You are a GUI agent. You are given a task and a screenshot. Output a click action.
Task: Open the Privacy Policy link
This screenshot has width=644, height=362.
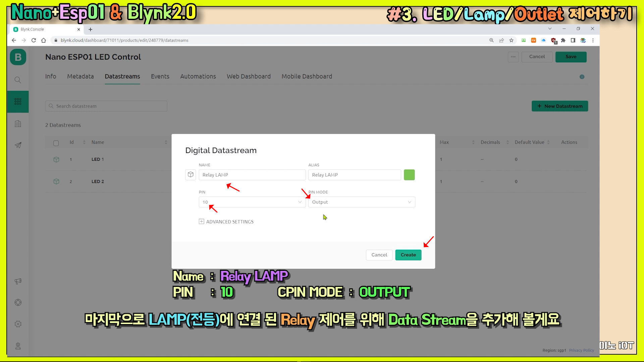pos(581,350)
